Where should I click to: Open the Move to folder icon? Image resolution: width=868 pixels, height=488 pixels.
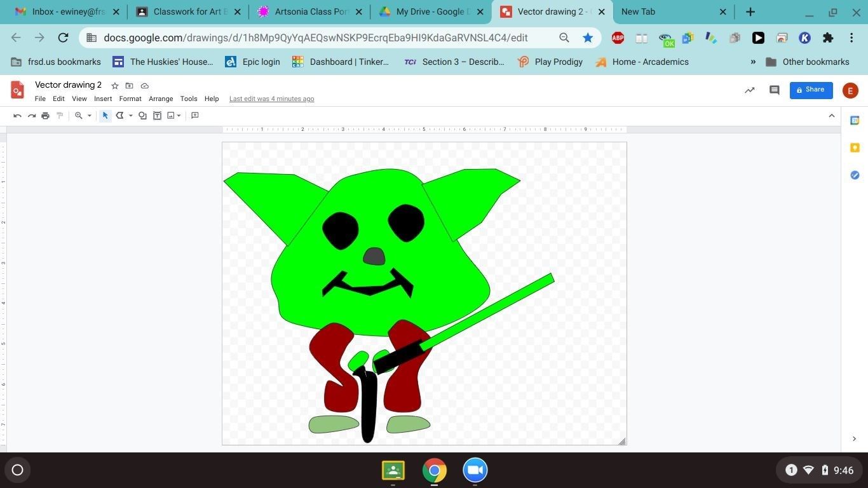pos(129,86)
